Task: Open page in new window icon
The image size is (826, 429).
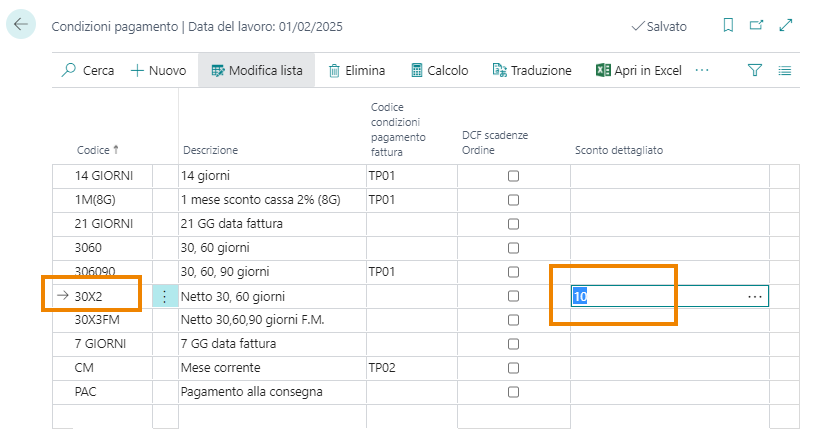Action: [756, 25]
